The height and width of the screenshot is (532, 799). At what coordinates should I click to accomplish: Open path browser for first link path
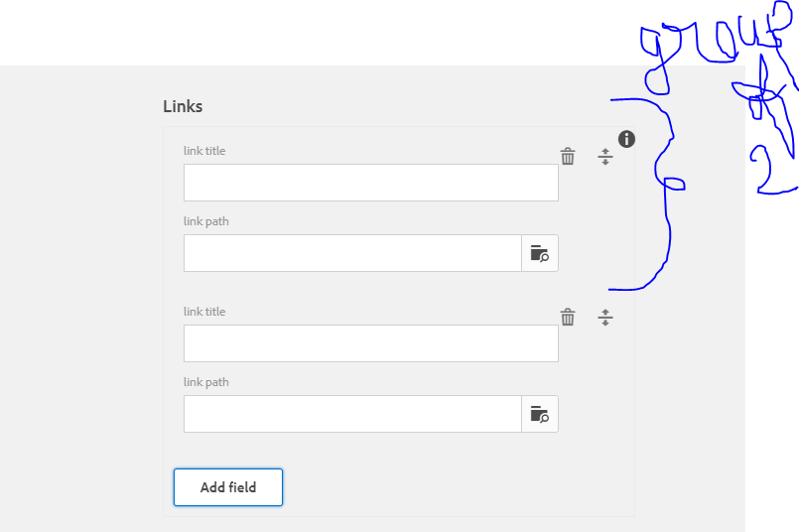[x=540, y=253]
